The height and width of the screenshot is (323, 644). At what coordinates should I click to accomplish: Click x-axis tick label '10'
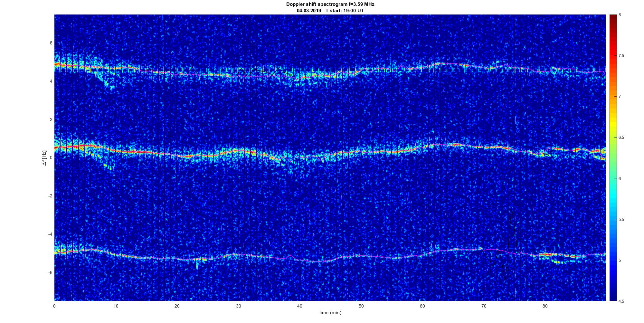pyautogui.click(x=116, y=306)
